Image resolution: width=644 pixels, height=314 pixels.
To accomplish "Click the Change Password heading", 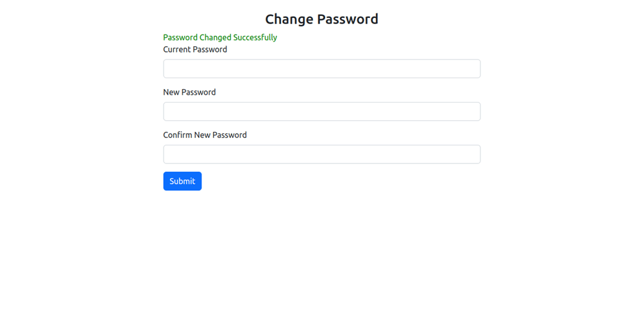I will point(321,19).
